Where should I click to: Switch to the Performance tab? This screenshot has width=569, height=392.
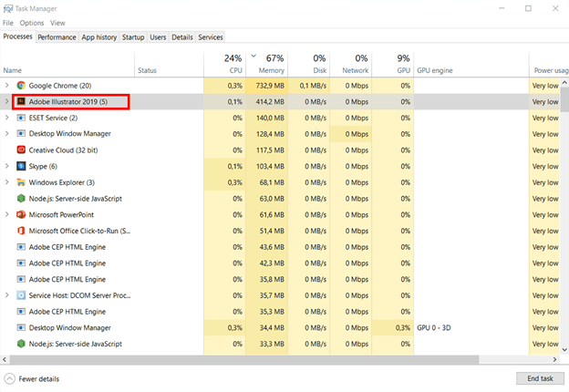tap(57, 37)
